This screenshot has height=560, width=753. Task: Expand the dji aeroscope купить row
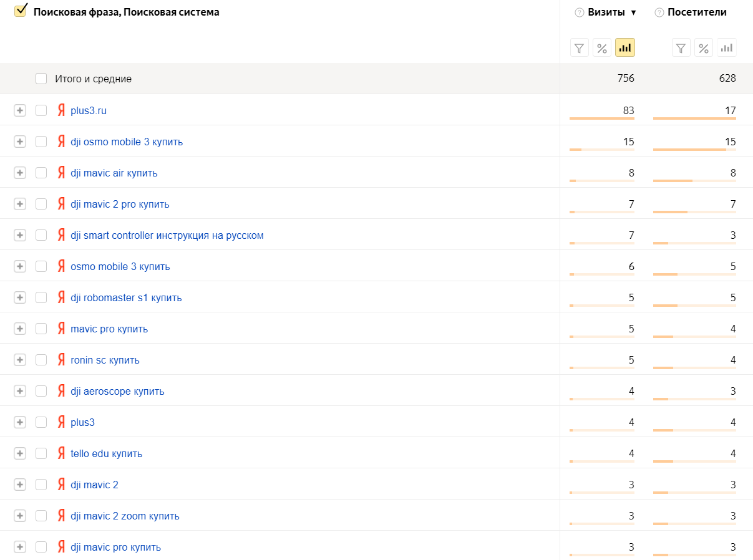tap(20, 391)
